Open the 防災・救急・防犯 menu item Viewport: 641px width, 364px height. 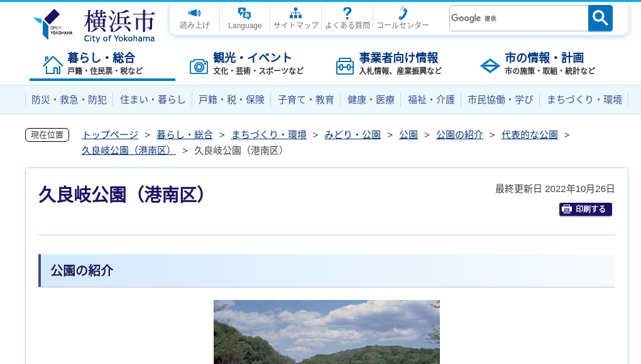pos(68,99)
